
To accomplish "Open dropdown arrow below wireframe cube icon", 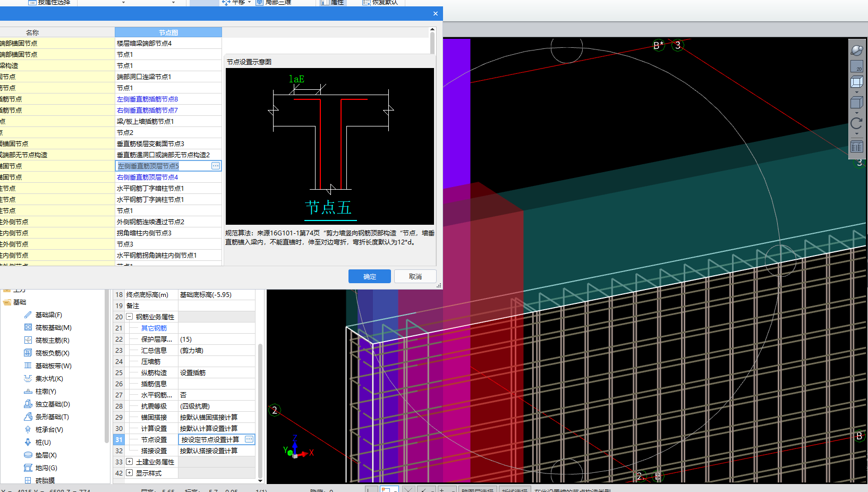I will point(856,92).
